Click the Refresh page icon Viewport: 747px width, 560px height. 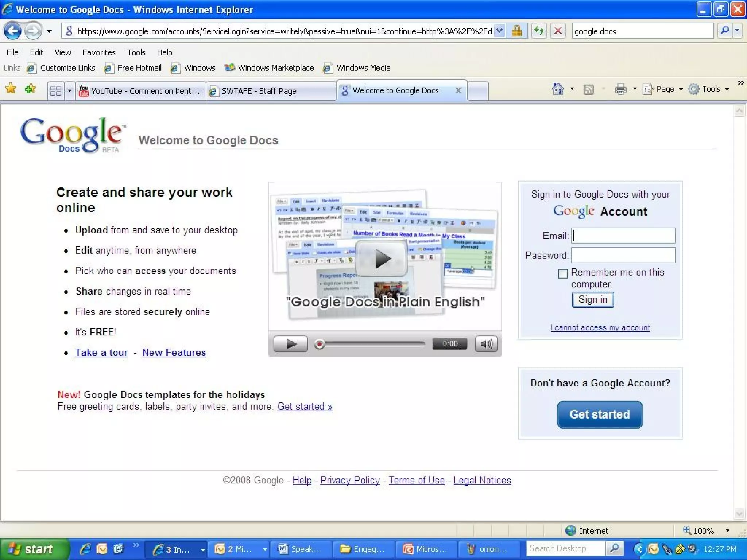539,31
